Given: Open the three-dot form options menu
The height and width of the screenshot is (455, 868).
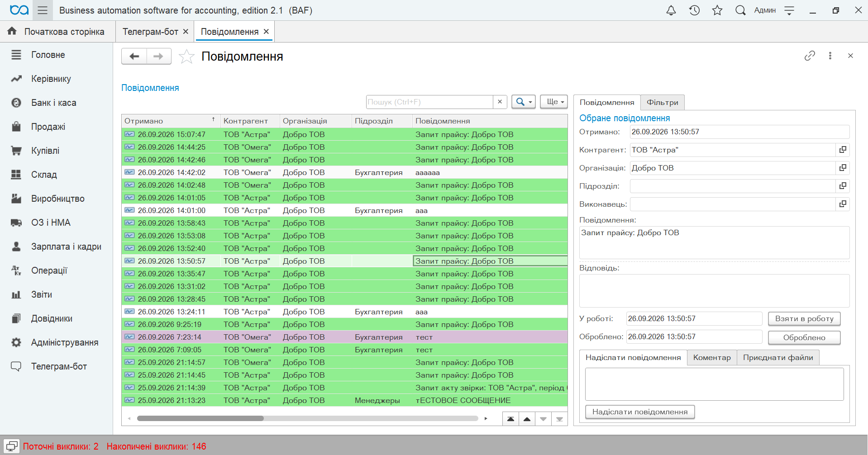Looking at the screenshot, I should 830,56.
